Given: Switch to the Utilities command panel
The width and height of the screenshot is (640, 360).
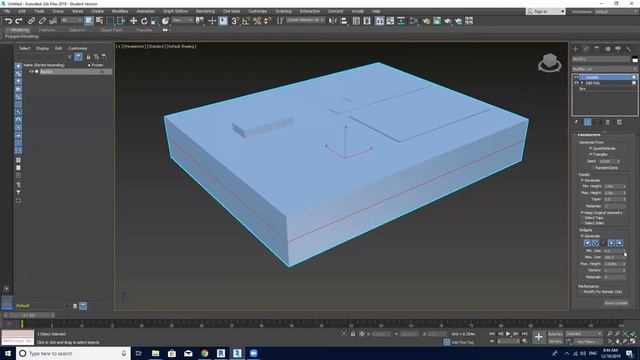Looking at the screenshot, I should coord(629,49).
